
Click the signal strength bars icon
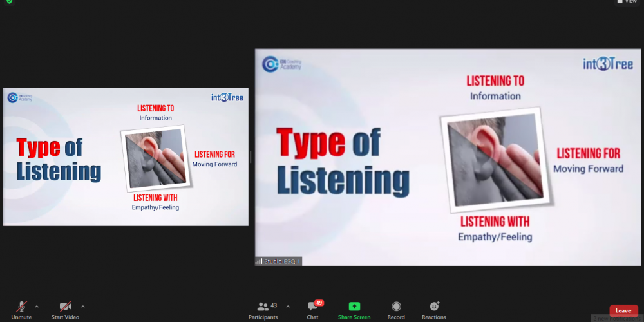pyautogui.click(x=259, y=261)
